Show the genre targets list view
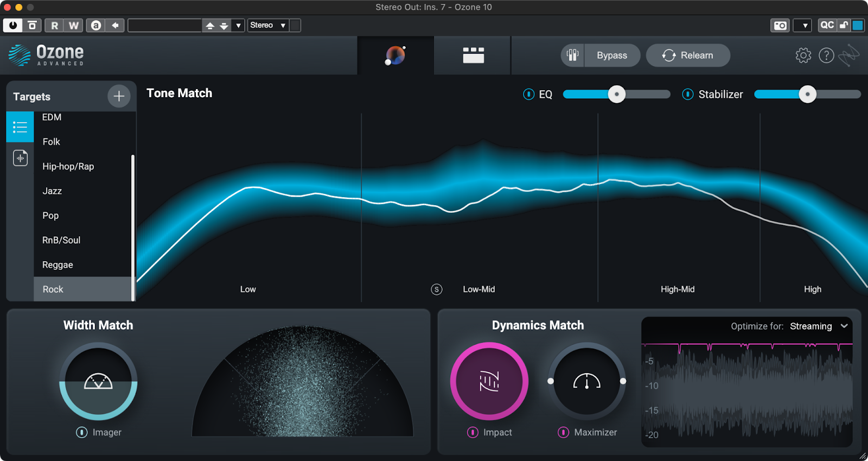Image resolution: width=868 pixels, height=461 pixels. click(20, 127)
